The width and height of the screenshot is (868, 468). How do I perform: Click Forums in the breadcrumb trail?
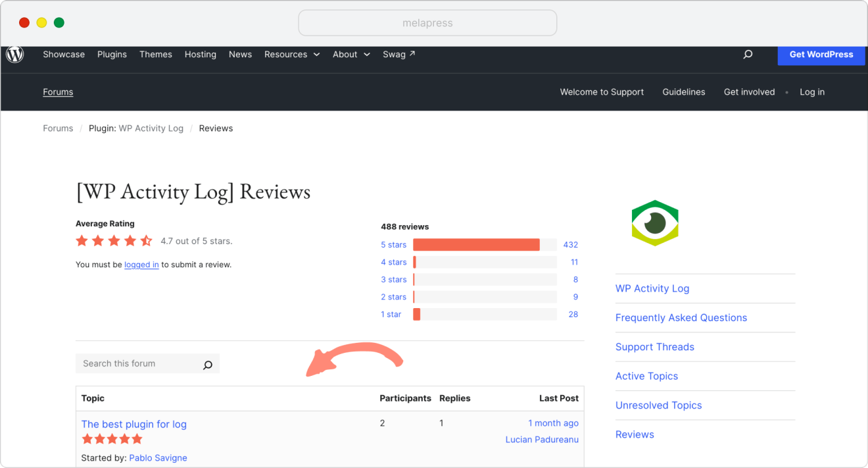pos(58,128)
